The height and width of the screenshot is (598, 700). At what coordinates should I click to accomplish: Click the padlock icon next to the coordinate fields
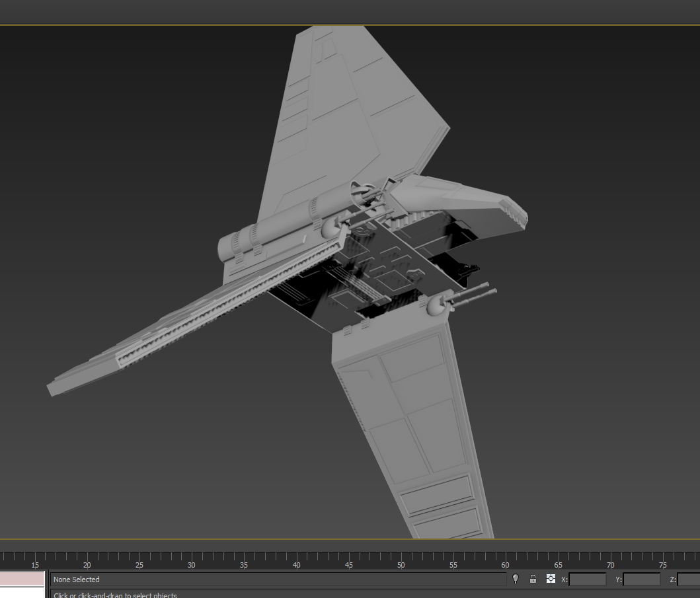click(x=533, y=579)
